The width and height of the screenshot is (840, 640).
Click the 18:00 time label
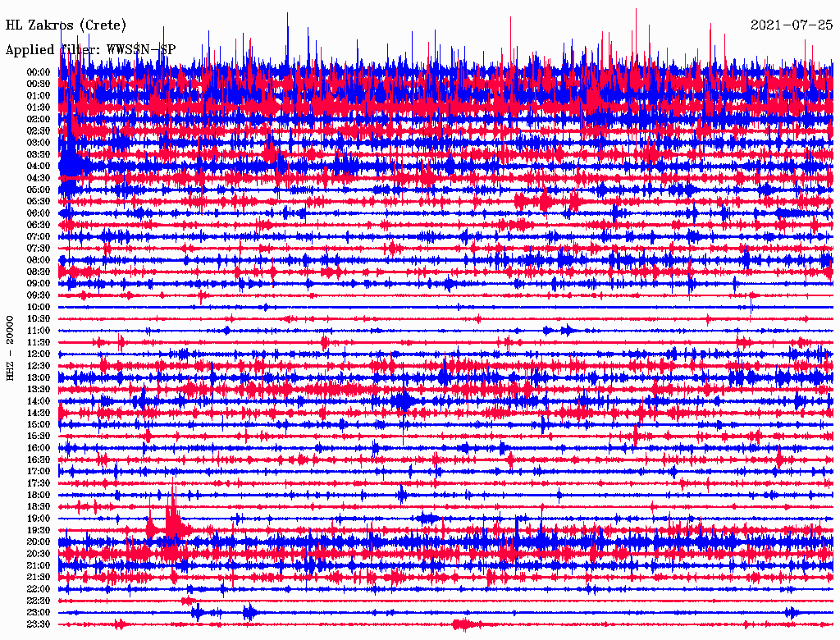tap(39, 496)
